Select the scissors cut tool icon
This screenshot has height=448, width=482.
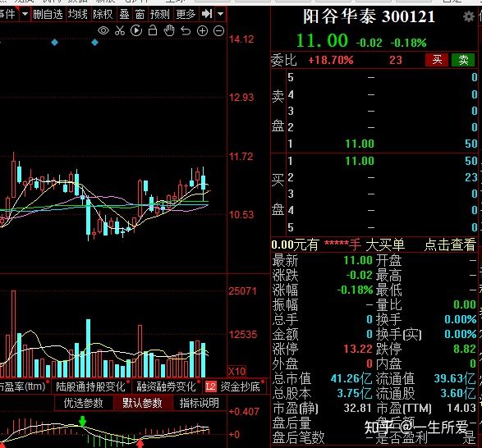coord(120,30)
